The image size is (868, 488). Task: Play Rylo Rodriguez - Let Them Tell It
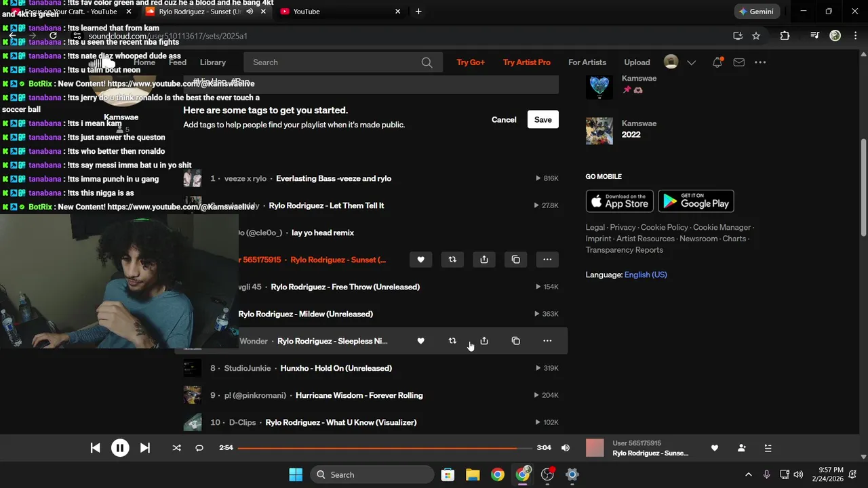coord(327,206)
